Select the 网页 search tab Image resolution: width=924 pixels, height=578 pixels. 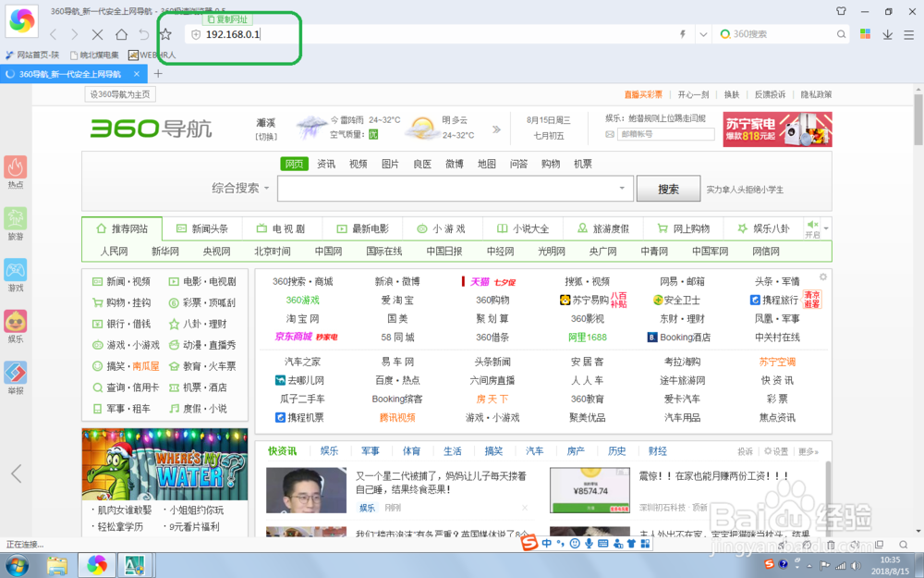click(x=294, y=164)
